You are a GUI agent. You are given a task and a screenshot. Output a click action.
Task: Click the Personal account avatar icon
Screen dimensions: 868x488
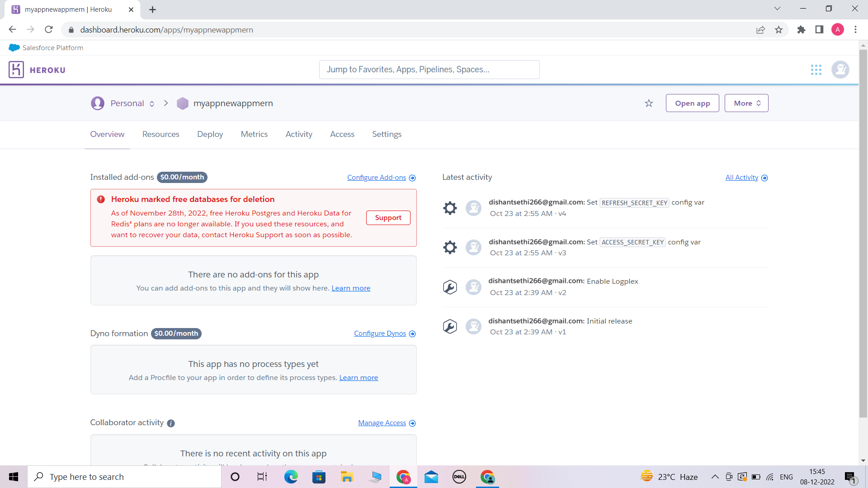(x=97, y=103)
